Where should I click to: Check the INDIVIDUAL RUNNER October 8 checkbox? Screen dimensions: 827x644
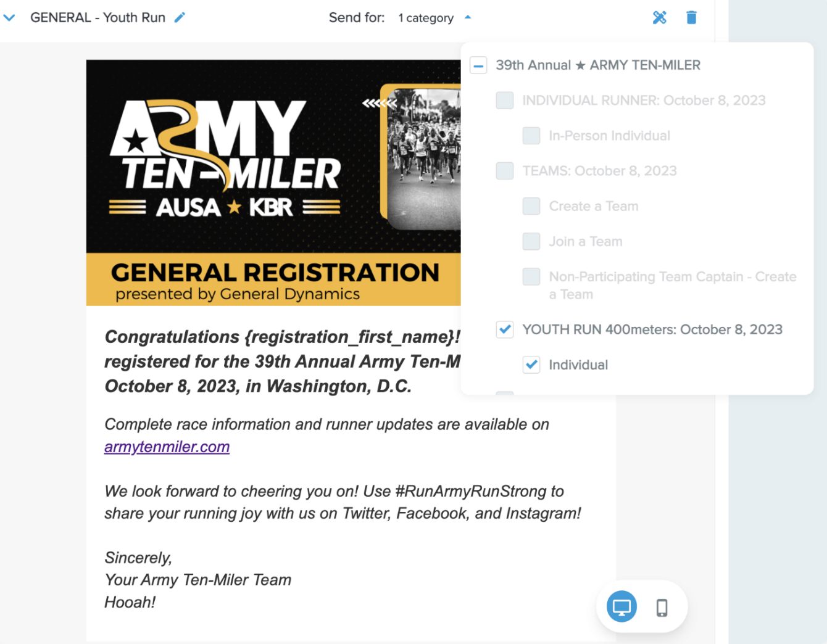pos(505,101)
